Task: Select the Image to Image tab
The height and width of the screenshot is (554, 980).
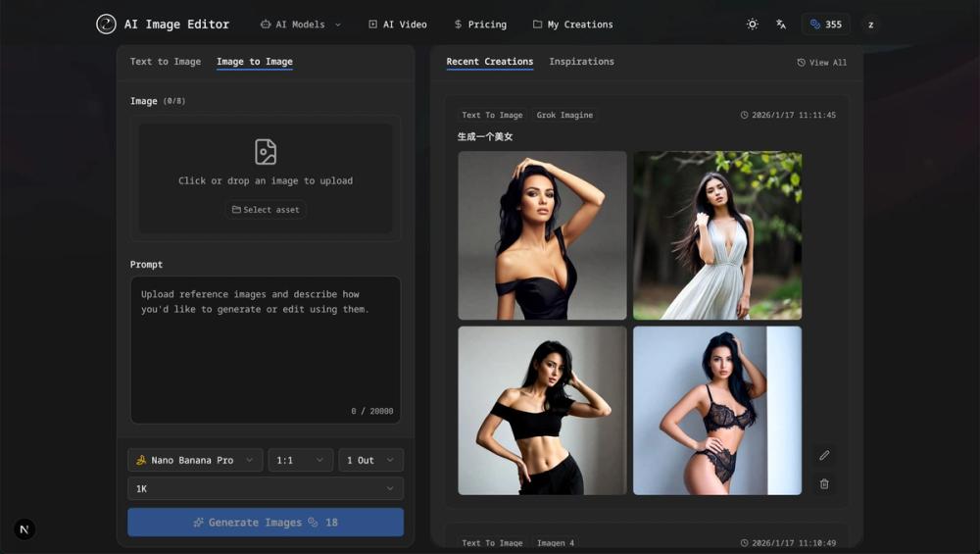Action: pos(255,61)
